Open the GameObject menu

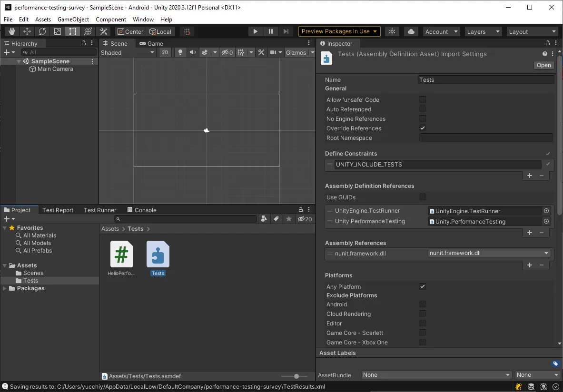(73, 20)
